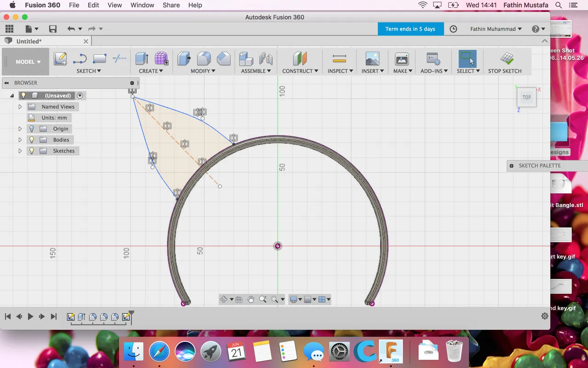Click the Joint assemble icon
The height and width of the screenshot is (368, 588).
(266, 58)
